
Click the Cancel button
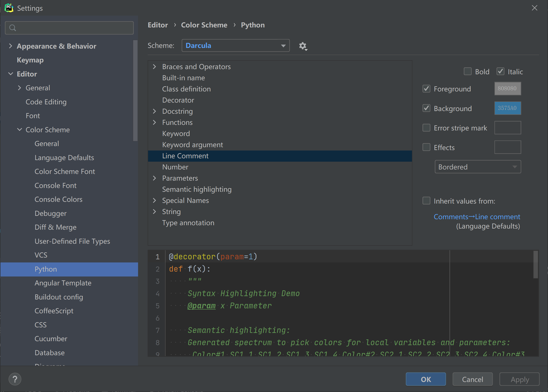[x=472, y=379]
